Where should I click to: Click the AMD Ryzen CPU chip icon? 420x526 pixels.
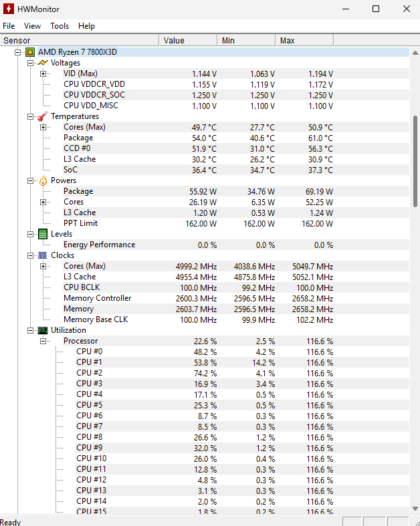30,52
